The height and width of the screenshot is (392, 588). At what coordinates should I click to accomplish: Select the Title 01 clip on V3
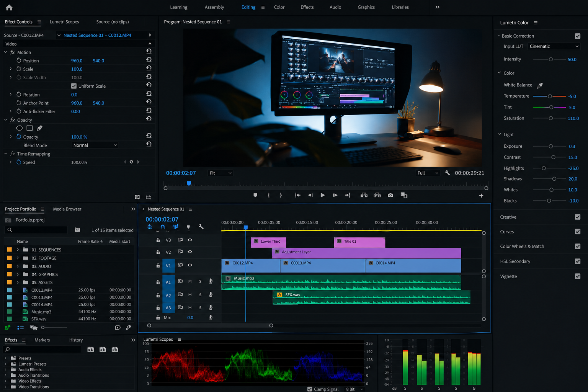click(x=359, y=242)
